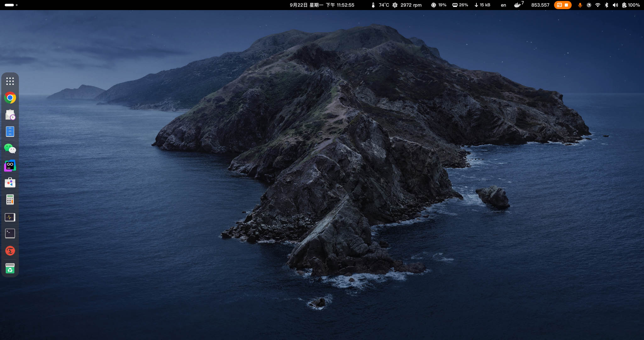Screen dimensions: 644x340
Task: Switch input method via 'en' indicator
Action: tap(503, 5)
